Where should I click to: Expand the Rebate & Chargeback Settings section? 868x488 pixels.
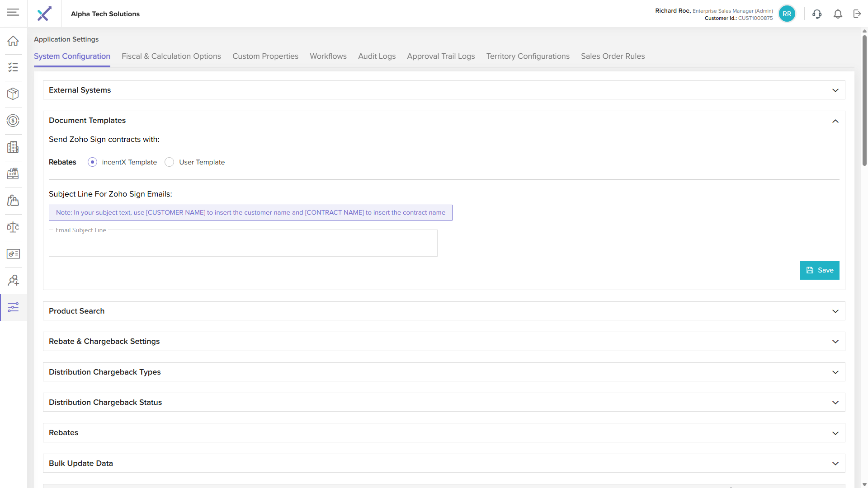(835, 342)
